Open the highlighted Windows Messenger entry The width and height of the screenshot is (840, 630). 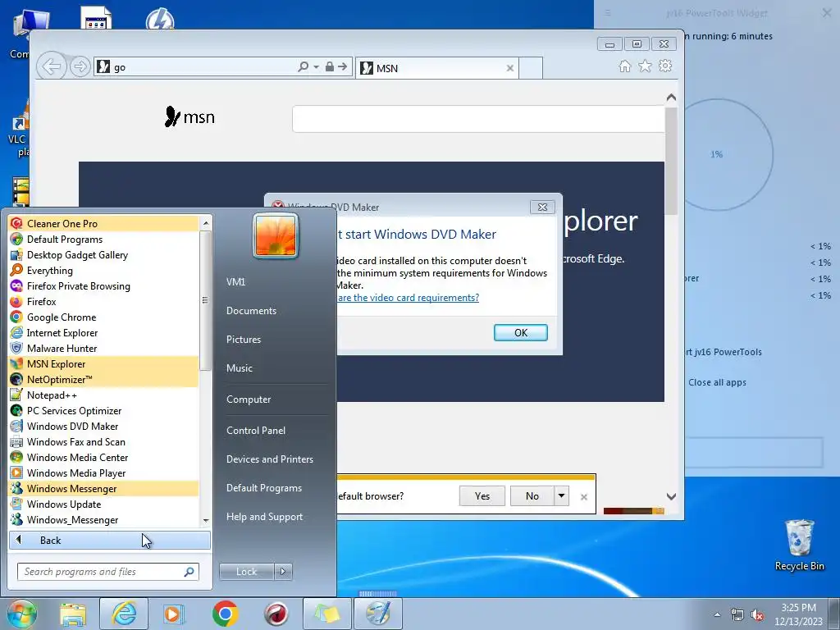(x=103, y=488)
